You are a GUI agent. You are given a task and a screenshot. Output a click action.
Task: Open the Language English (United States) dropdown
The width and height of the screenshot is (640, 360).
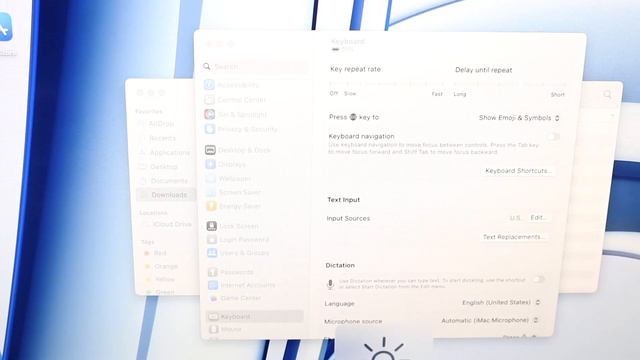coord(501,302)
